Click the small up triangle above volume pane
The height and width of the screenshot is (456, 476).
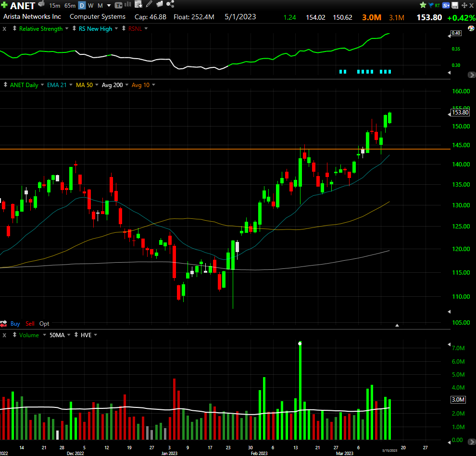(x=397, y=325)
